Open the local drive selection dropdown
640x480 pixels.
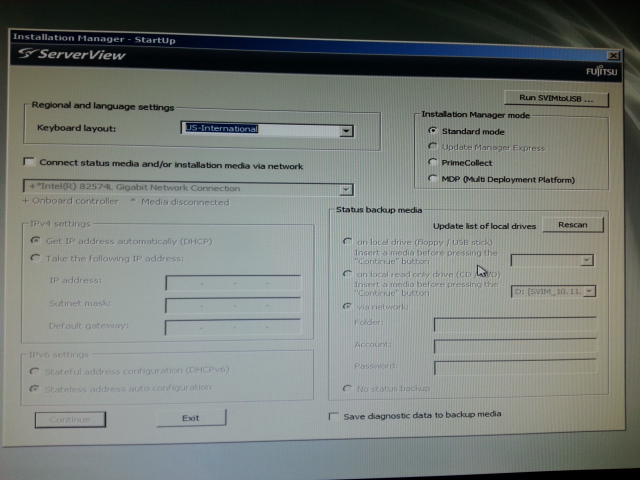[587, 260]
